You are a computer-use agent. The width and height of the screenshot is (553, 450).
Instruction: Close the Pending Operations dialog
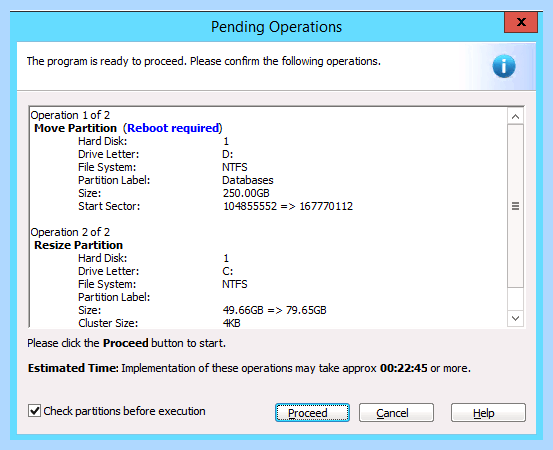[x=521, y=22]
